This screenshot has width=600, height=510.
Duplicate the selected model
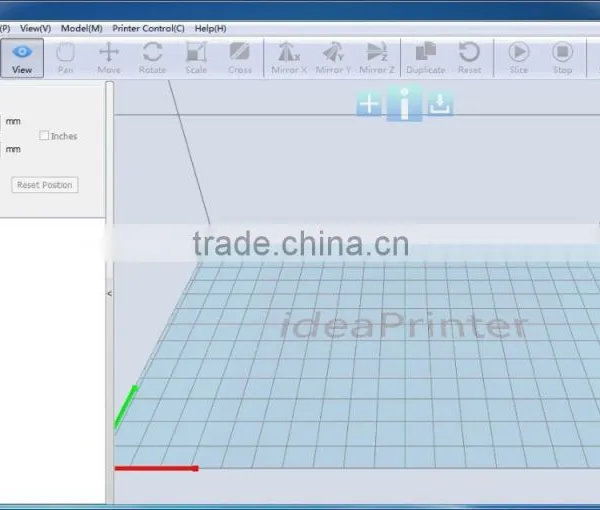click(x=426, y=58)
